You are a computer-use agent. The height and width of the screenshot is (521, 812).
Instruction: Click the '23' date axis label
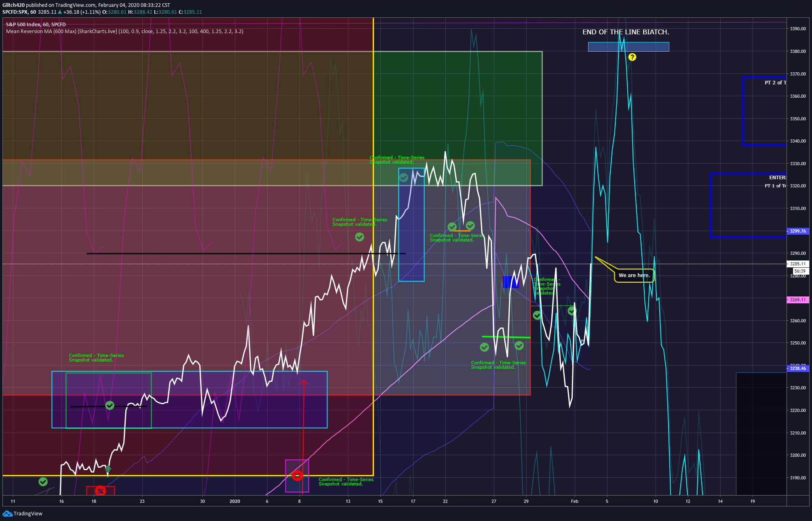142,501
